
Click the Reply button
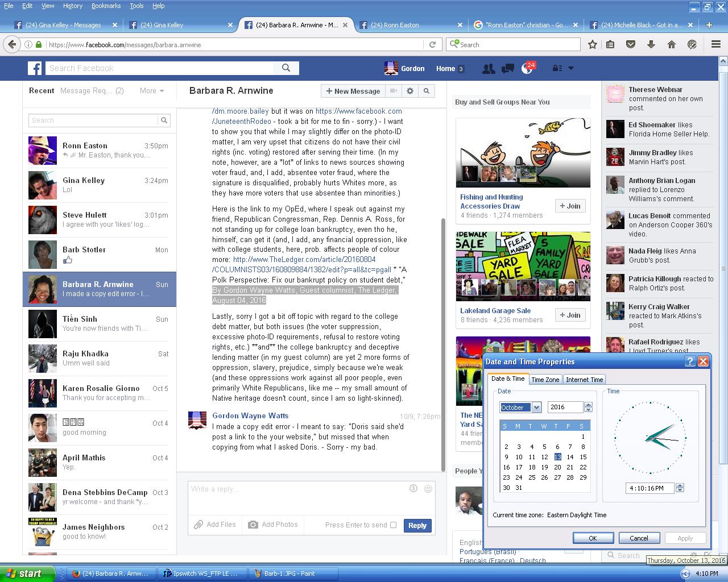click(x=417, y=526)
